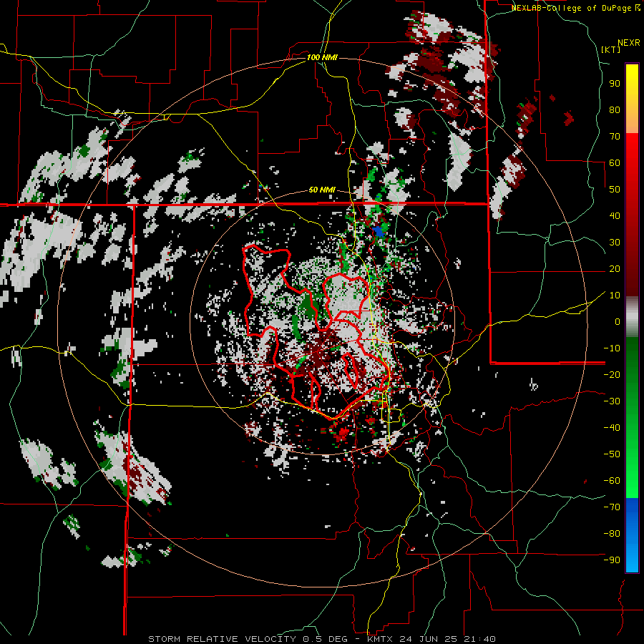644x644 pixels.
Task: Select the positive 40 scale value
Action: [615, 215]
